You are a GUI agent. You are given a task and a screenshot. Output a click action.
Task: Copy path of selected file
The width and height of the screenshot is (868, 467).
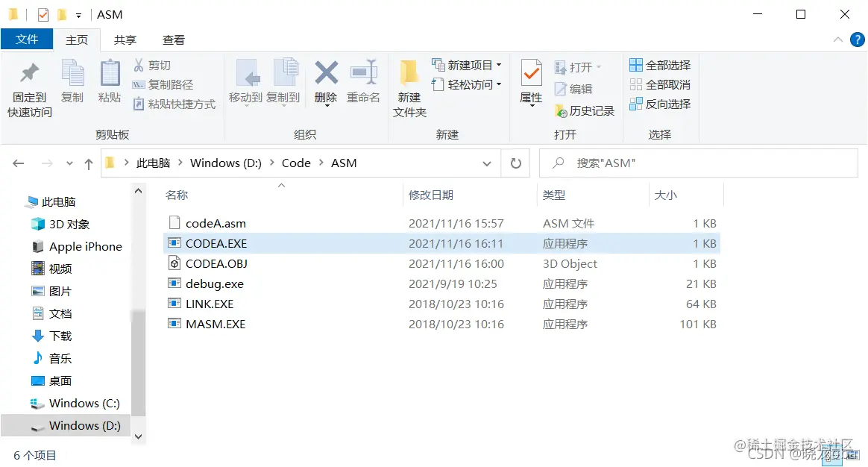tap(163, 85)
